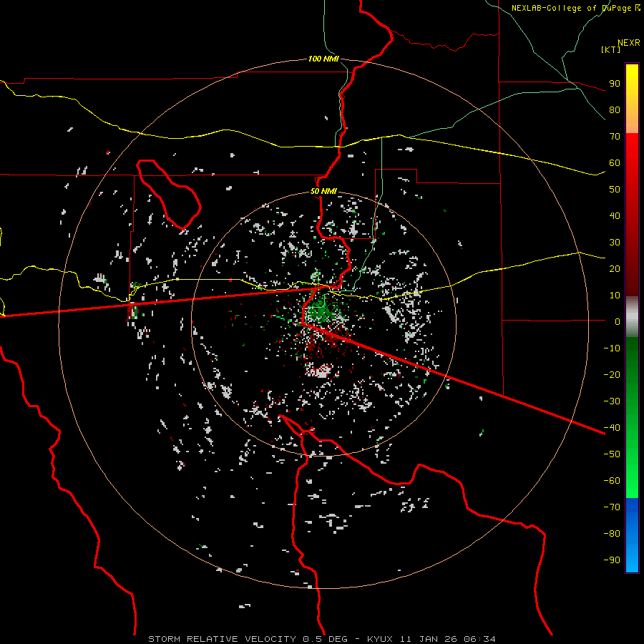Click the -10 knot scale value
The height and width of the screenshot is (644, 644).
pos(612,348)
